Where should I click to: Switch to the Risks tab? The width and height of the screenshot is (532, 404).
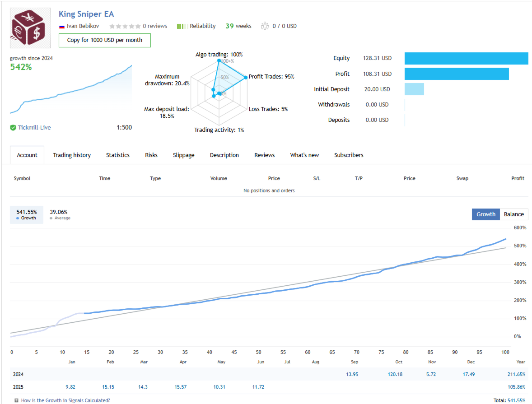(x=151, y=155)
